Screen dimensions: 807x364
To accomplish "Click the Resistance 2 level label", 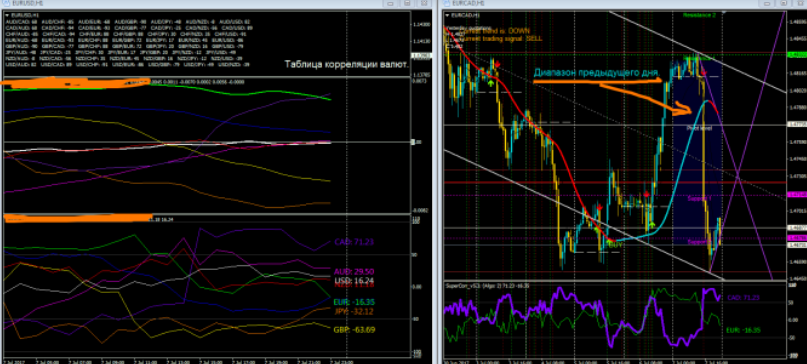I will click(699, 15).
